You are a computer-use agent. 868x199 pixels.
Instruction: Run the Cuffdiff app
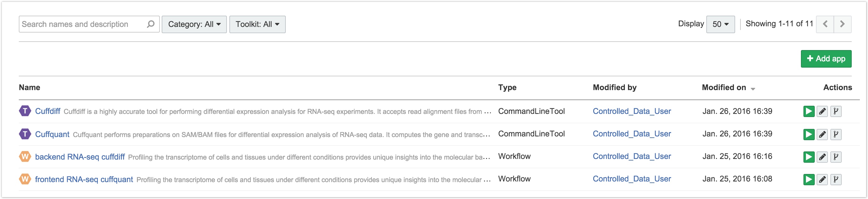[x=809, y=111]
